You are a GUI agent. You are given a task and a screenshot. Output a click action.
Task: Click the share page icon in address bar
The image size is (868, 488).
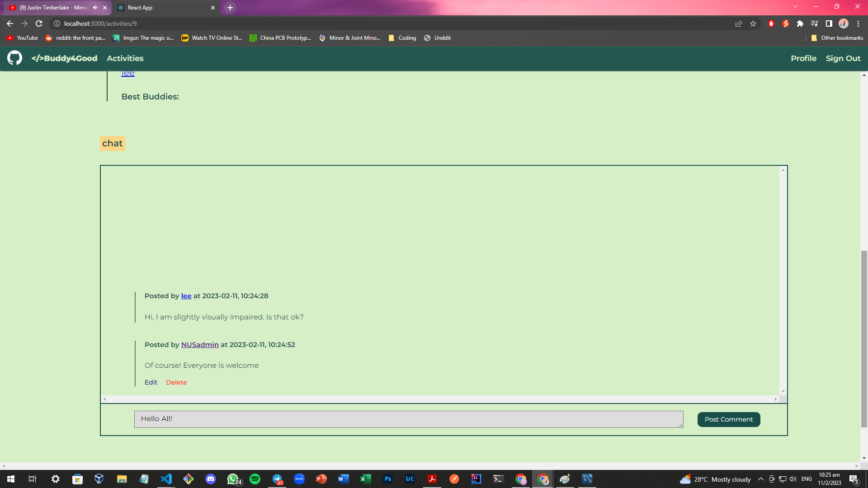point(739,23)
